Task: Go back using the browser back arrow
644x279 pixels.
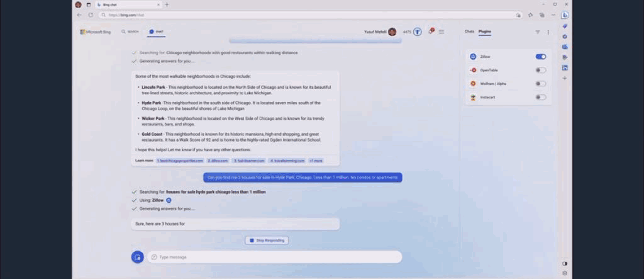Action: (79, 15)
